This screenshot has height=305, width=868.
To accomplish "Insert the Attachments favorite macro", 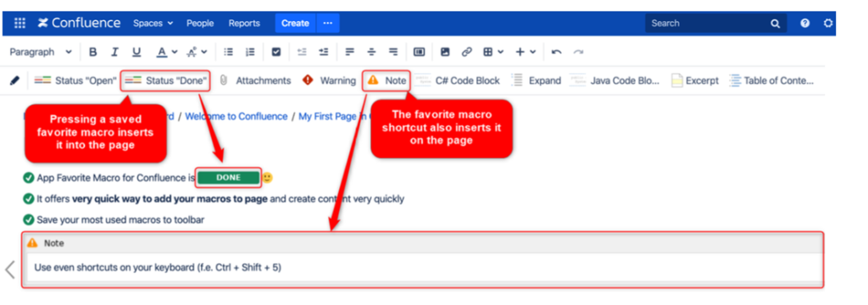I will click(x=255, y=80).
